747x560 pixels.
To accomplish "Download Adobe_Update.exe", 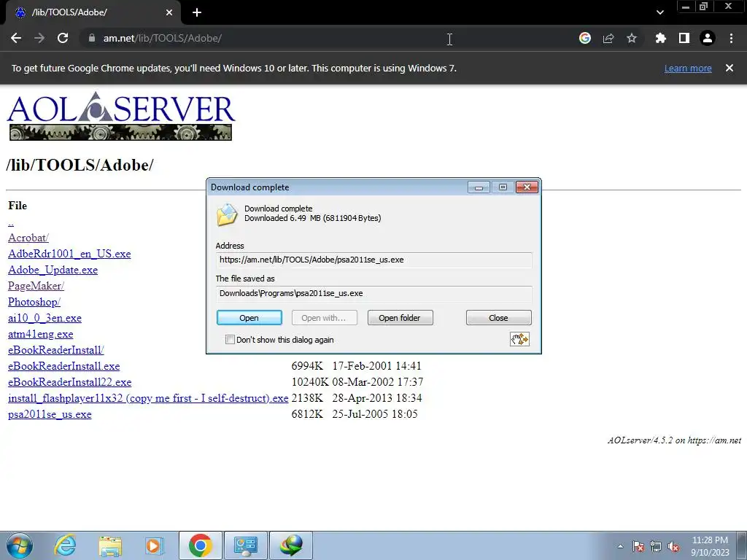I will [53, 270].
